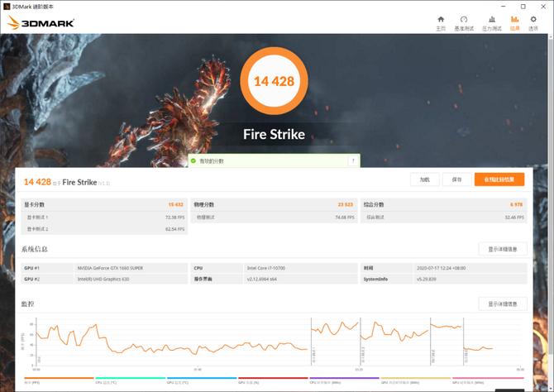The image size is (554, 392).
Task: Open the Home (主页) icon
Action: click(441, 23)
